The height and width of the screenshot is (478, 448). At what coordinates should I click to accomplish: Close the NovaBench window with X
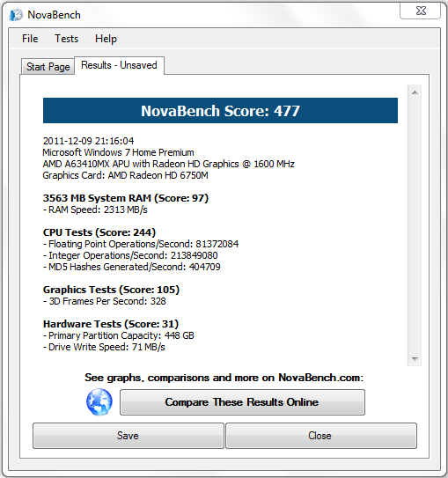click(x=421, y=11)
